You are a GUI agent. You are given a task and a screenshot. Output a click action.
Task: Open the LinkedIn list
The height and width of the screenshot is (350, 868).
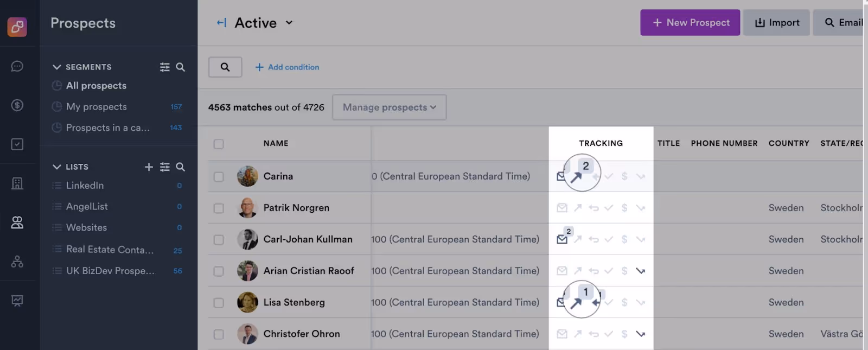(85, 186)
